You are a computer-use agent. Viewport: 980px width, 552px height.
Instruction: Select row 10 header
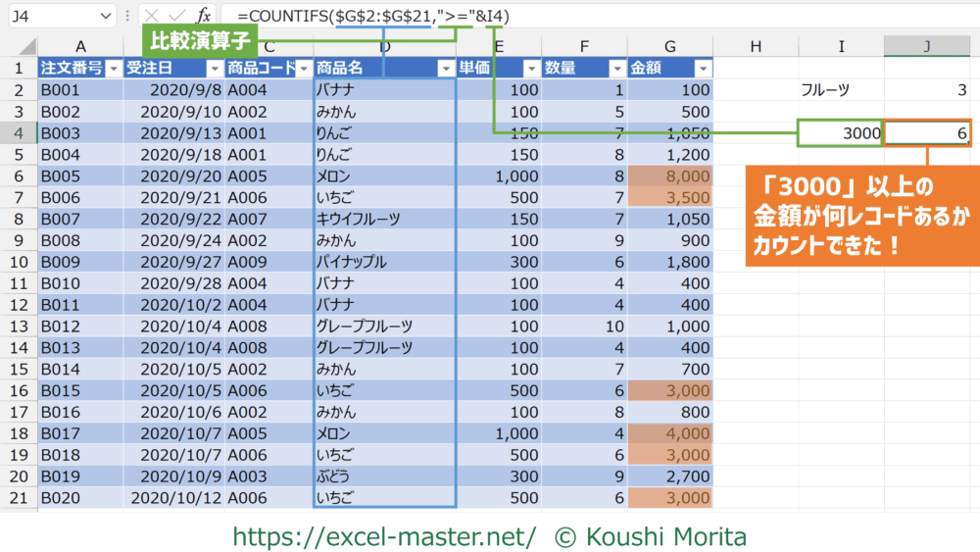[19, 262]
